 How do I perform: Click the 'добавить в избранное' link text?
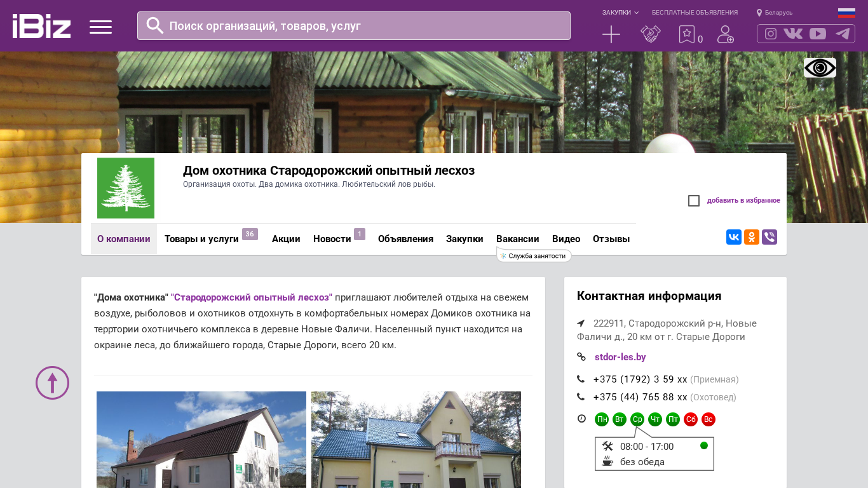tap(743, 201)
